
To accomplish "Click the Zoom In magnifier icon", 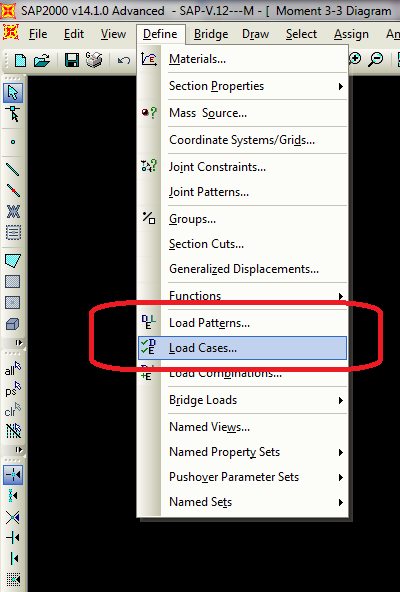I will pyautogui.click(x=355, y=59).
